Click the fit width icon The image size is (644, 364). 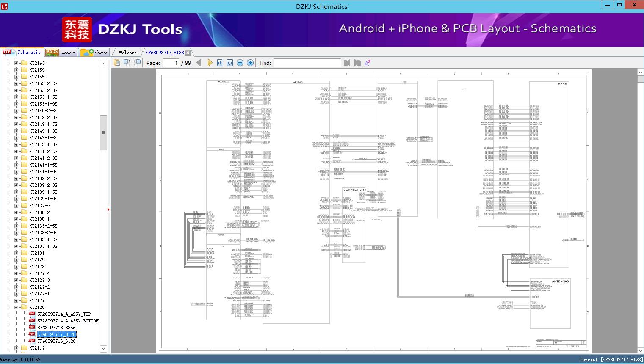coord(220,63)
